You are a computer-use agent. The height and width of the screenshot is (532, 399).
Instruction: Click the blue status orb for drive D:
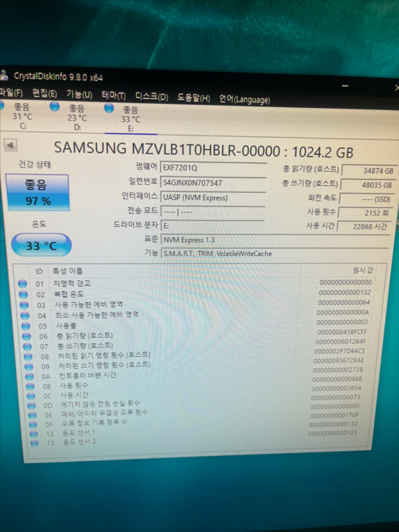[55, 106]
